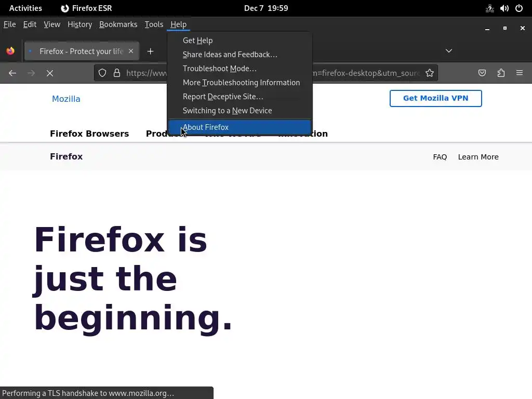Image resolution: width=532 pixels, height=399 pixels.
Task: Stop loading the page with X icon
Action: (50, 73)
